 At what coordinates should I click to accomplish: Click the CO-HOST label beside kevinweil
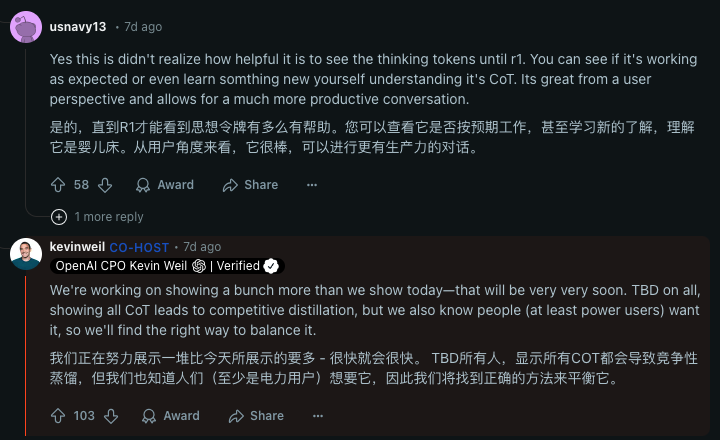139,247
